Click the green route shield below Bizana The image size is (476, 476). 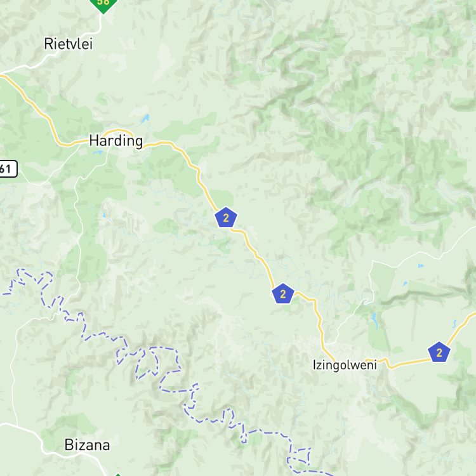118,475
